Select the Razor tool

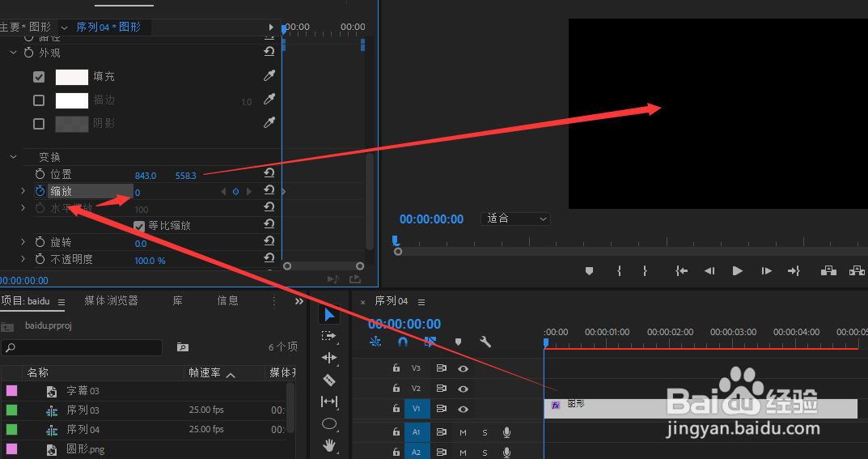[x=328, y=380]
